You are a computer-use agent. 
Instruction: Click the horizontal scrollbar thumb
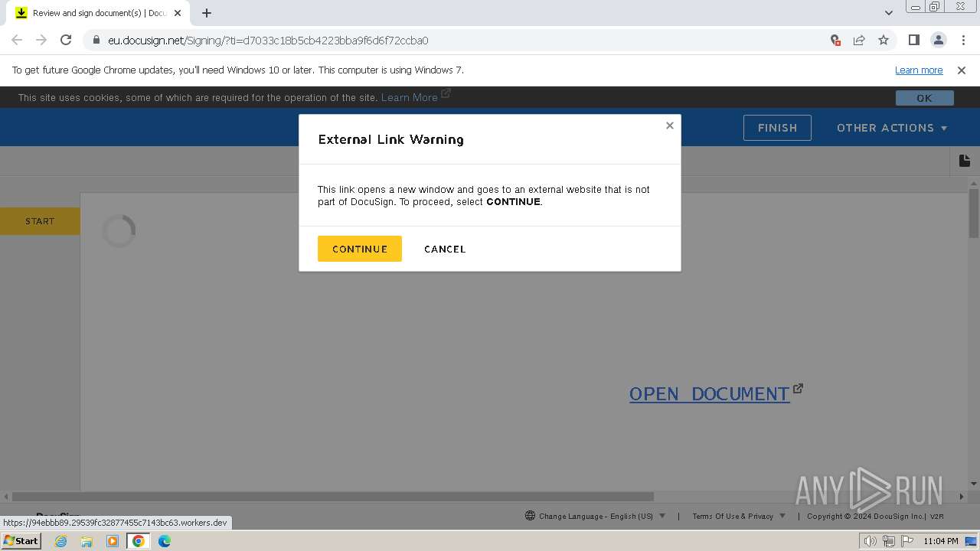(x=333, y=496)
